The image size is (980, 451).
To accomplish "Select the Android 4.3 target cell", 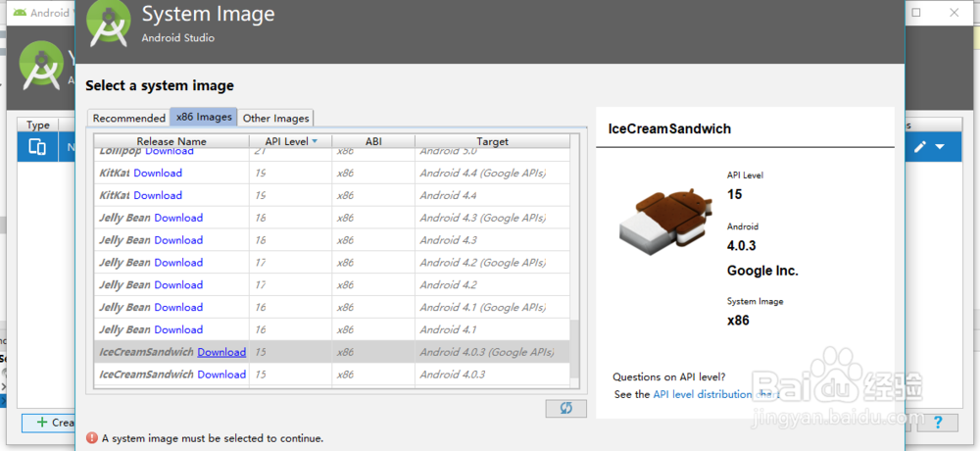I will [493, 240].
